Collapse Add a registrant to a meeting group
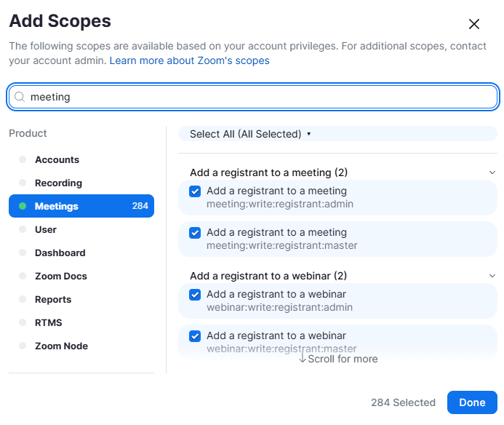Viewport: 504px width, 425px height. (x=492, y=172)
